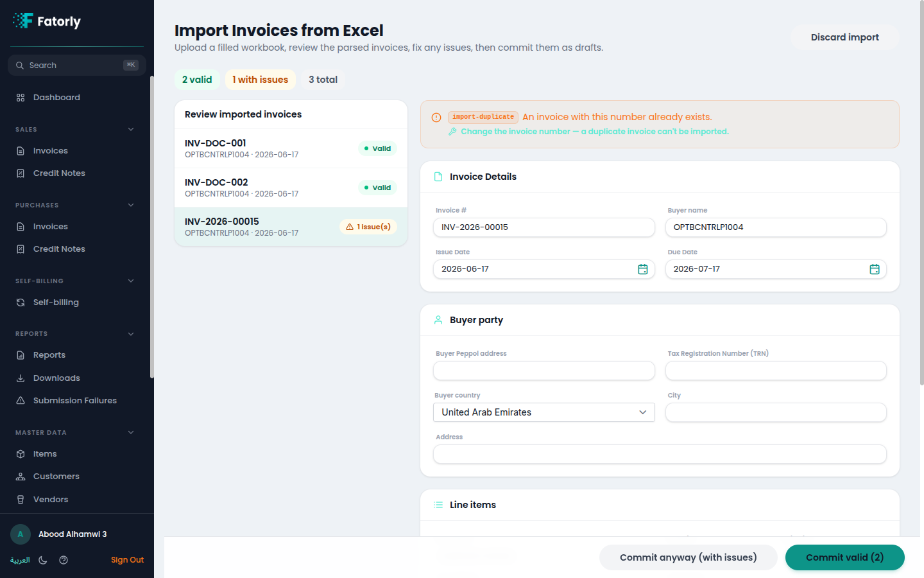
Task: Click the Sign Out link
Action: tap(127, 560)
